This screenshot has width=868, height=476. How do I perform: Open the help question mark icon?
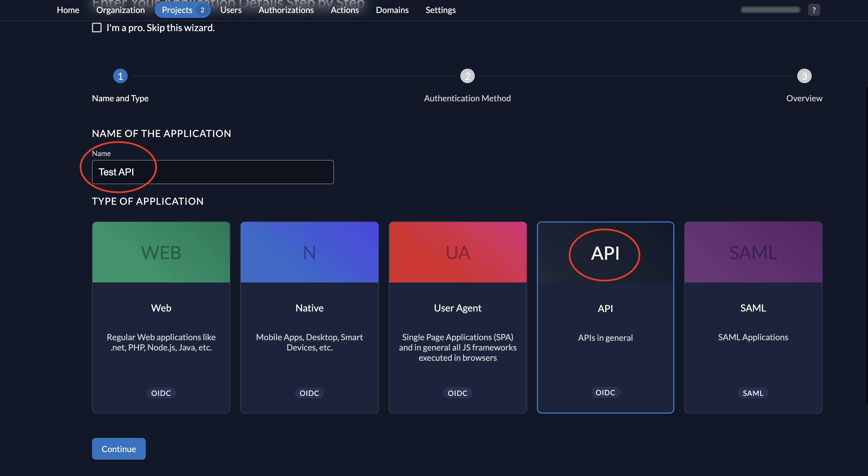click(814, 9)
